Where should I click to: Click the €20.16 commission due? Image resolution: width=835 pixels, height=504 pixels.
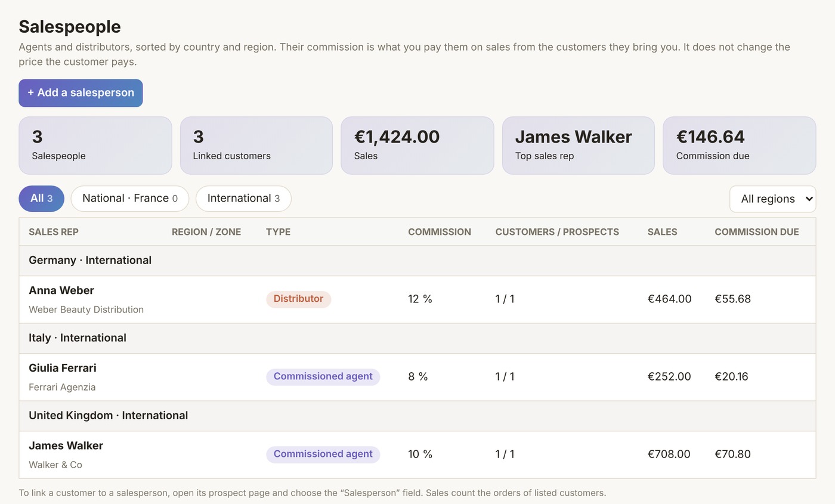pos(731,376)
